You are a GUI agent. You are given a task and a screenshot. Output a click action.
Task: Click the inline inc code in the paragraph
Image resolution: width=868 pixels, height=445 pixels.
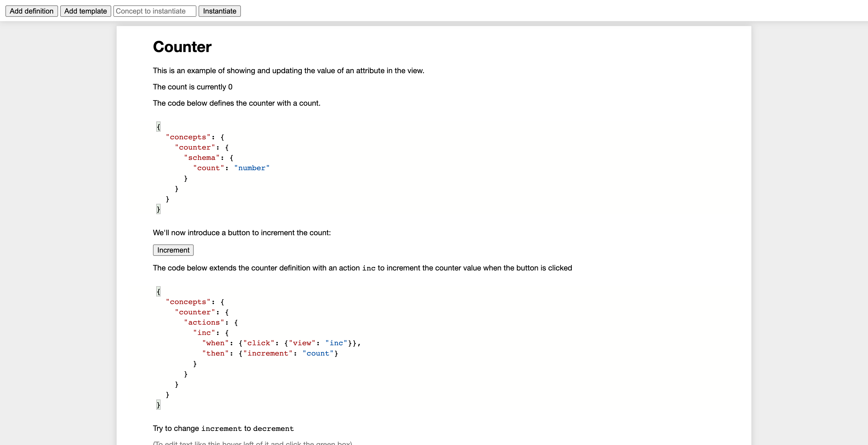[369, 268]
